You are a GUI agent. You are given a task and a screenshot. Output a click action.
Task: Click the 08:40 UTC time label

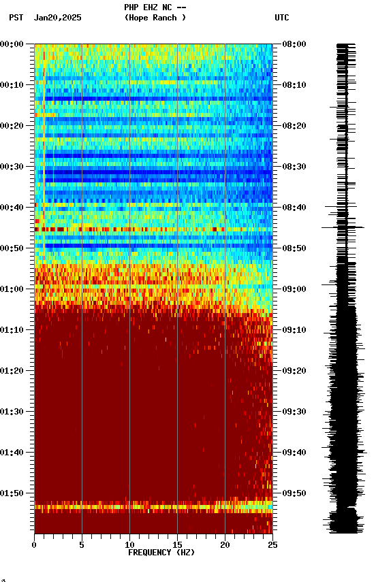point(294,208)
